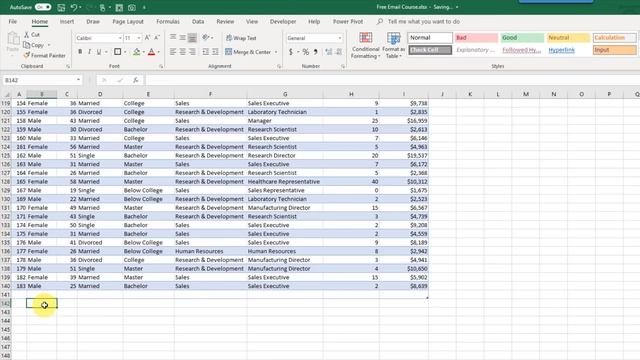Switch to the Developer tab
Screen dimensions: 640x360
[x=283, y=21]
